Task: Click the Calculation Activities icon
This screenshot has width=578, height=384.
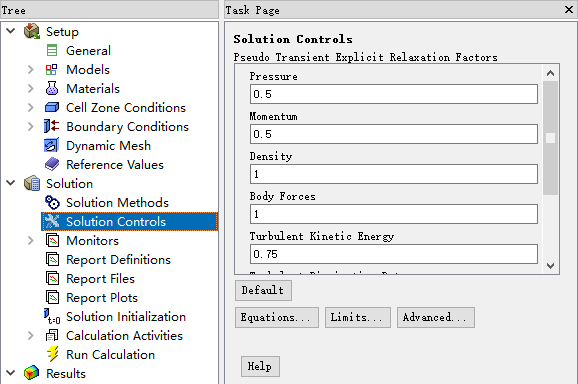Action: click(x=52, y=335)
